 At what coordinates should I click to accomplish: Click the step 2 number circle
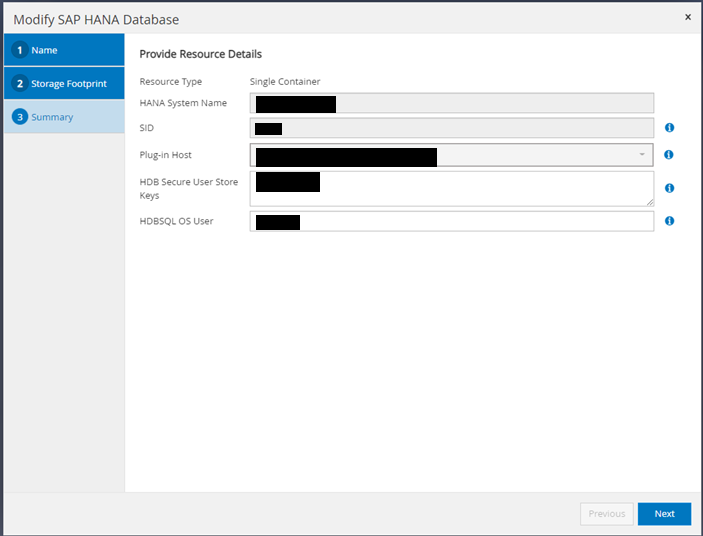(x=19, y=84)
